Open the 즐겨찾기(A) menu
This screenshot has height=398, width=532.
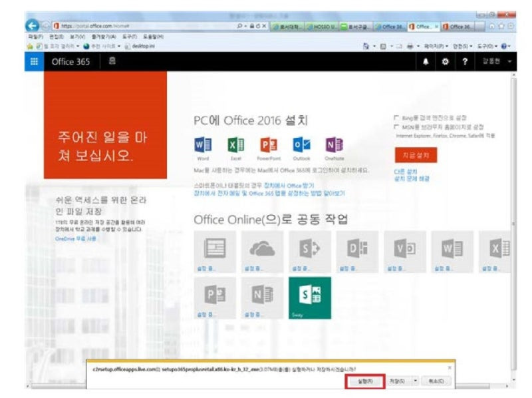pos(104,37)
